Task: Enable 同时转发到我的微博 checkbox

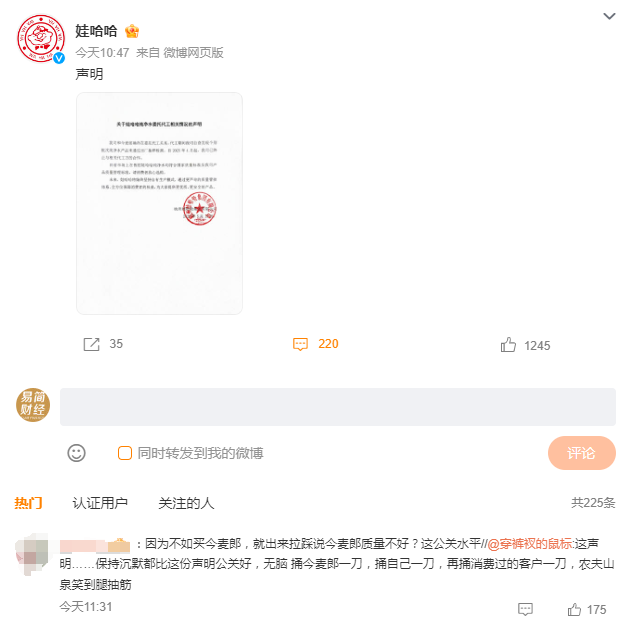Action: pos(125,453)
